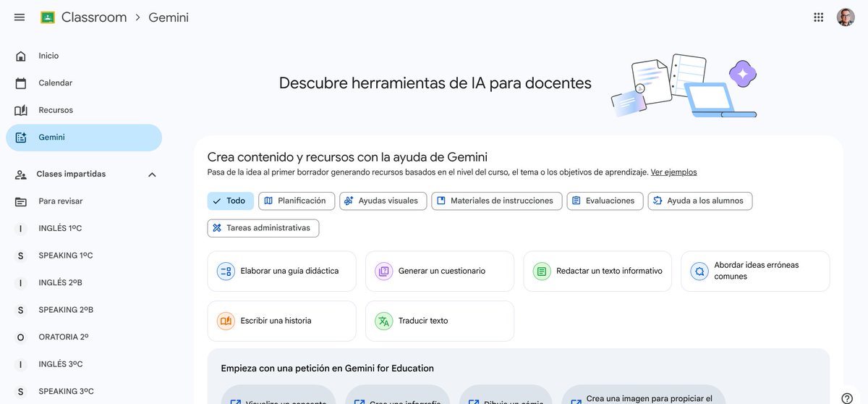
Task: Click the Elaborar una guía didáctica icon
Action: [x=226, y=272]
